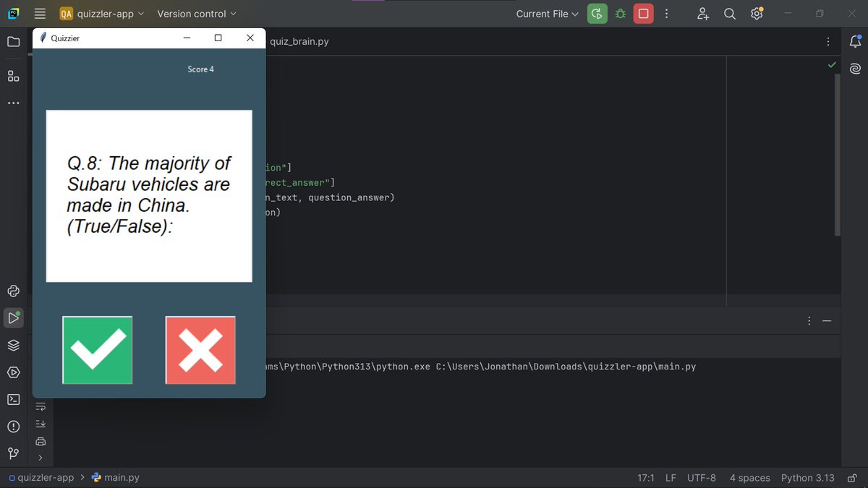Open PyCharm main menu hamburger icon
This screenshot has width=868, height=488.
(x=40, y=14)
